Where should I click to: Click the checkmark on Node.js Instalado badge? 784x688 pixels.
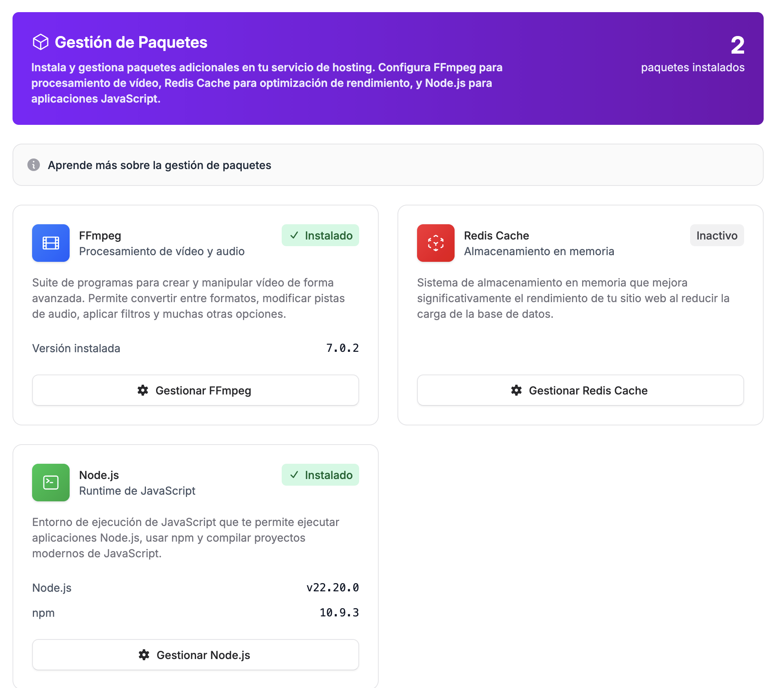(294, 475)
